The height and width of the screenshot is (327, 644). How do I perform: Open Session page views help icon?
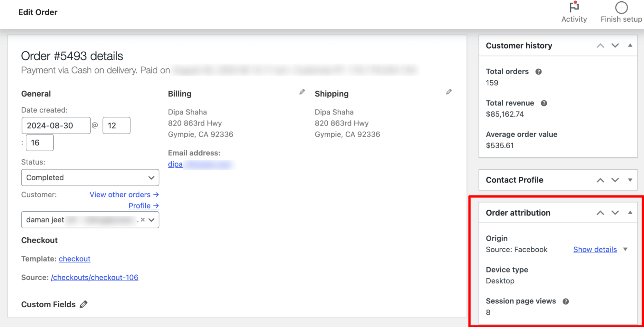coord(566,301)
